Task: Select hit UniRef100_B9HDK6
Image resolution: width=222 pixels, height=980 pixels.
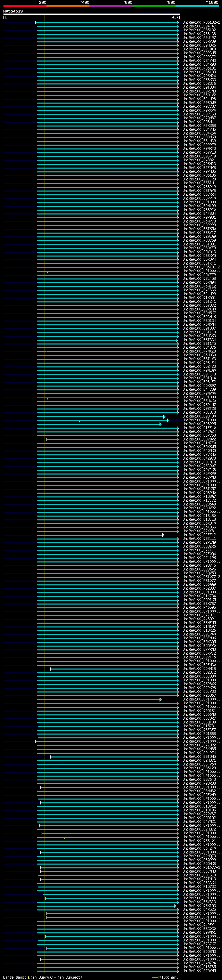Action: [x=199, y=45]
